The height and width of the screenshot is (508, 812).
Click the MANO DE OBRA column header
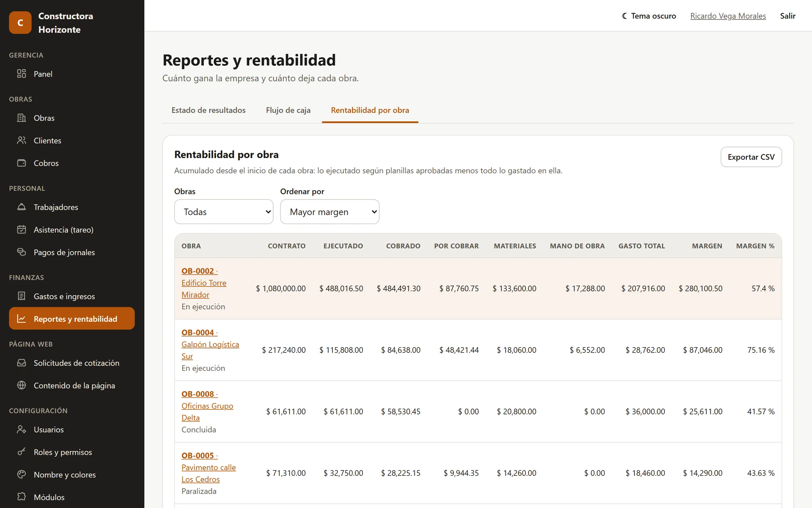(577, 246)
